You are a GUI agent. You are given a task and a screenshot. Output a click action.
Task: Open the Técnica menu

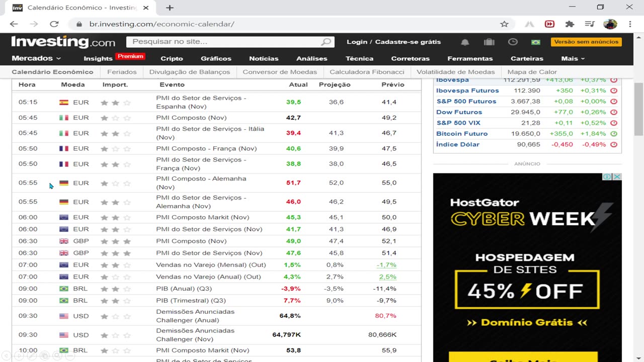coord(360,58)
